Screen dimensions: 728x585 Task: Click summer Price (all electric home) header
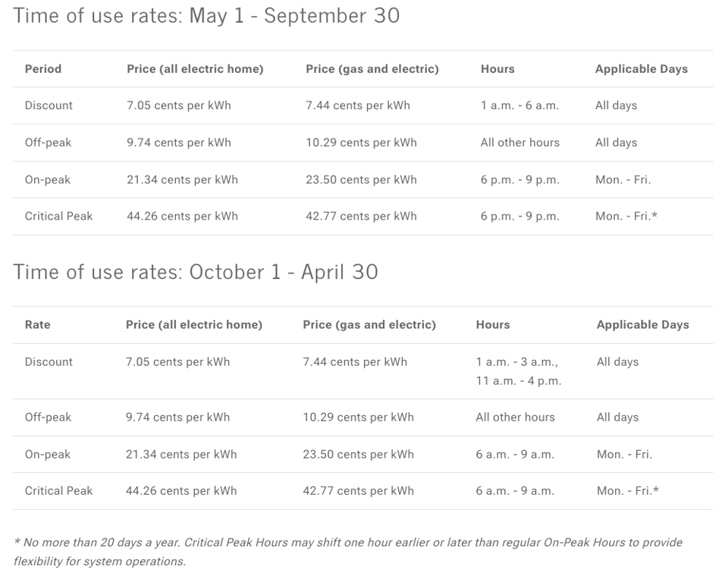tap(195, 69)
